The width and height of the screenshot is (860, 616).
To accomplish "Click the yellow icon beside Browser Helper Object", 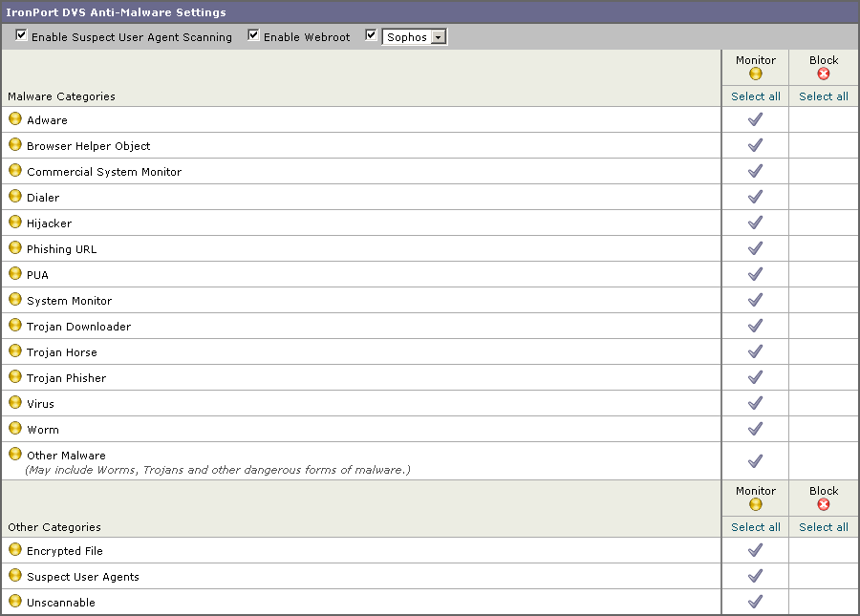I will click(x=15, y=144).
